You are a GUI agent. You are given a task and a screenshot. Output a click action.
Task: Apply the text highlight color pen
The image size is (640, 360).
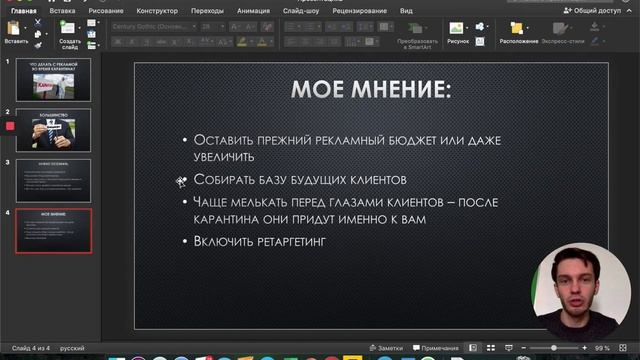242,42
